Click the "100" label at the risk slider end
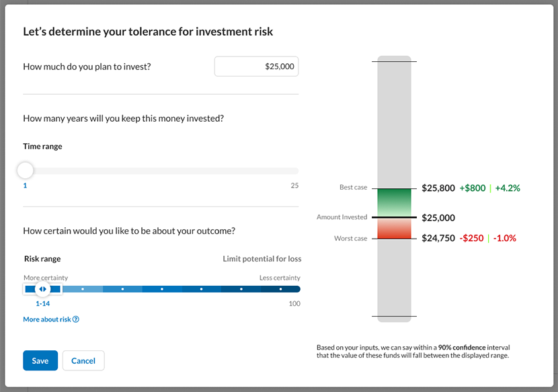This screenshot has width=558, height=392. (x=295, y=303)
